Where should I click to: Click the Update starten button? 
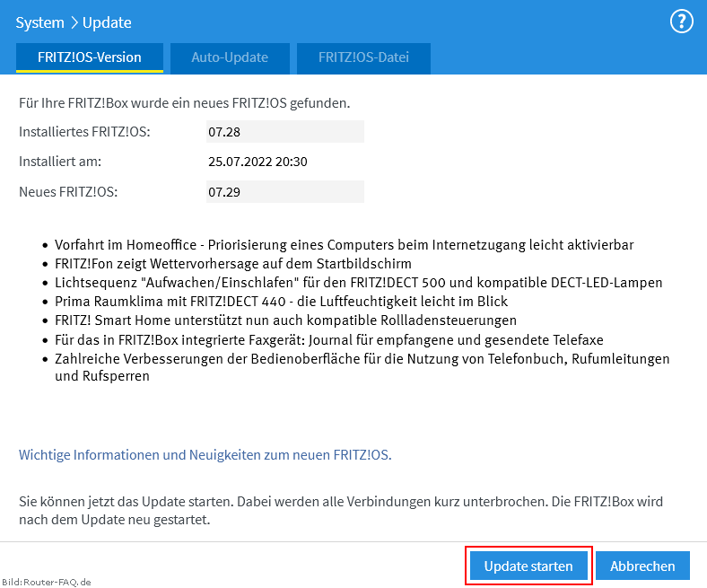coord(528,566)
